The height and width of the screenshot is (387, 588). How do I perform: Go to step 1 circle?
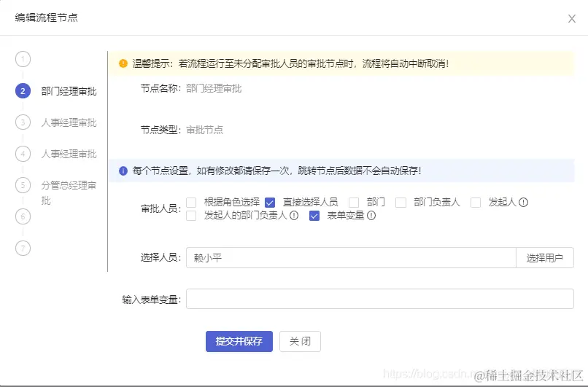(x=23, y=59)
